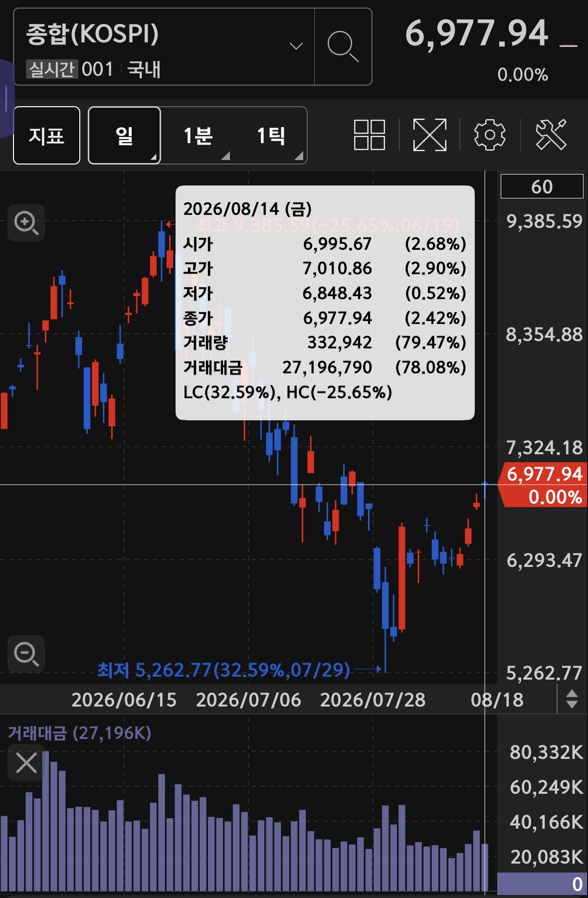Image resolution: width=588 pixels, height=898 pixels.
Task: Click the 6,293.47 price axis label
Action: pos(544,560)
